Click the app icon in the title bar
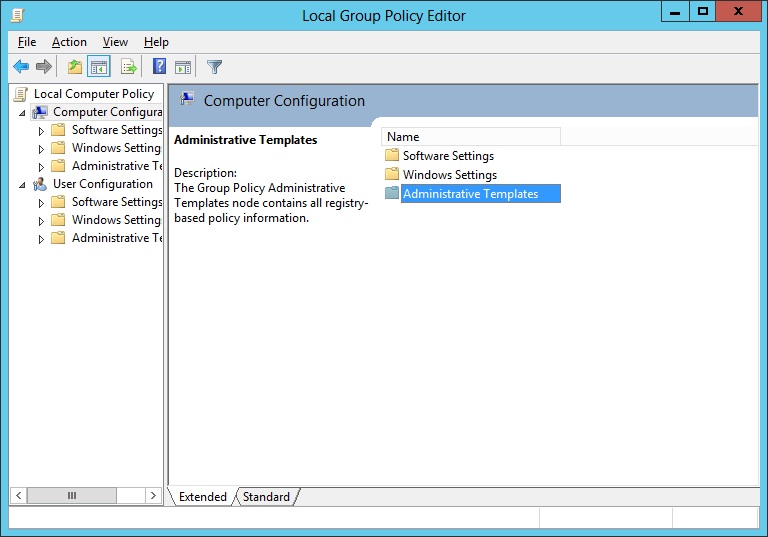Screen dimensions: 768x537 18,15
